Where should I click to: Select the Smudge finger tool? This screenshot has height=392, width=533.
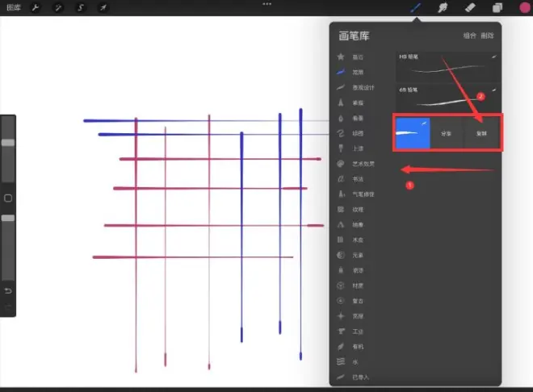point(443,7)
